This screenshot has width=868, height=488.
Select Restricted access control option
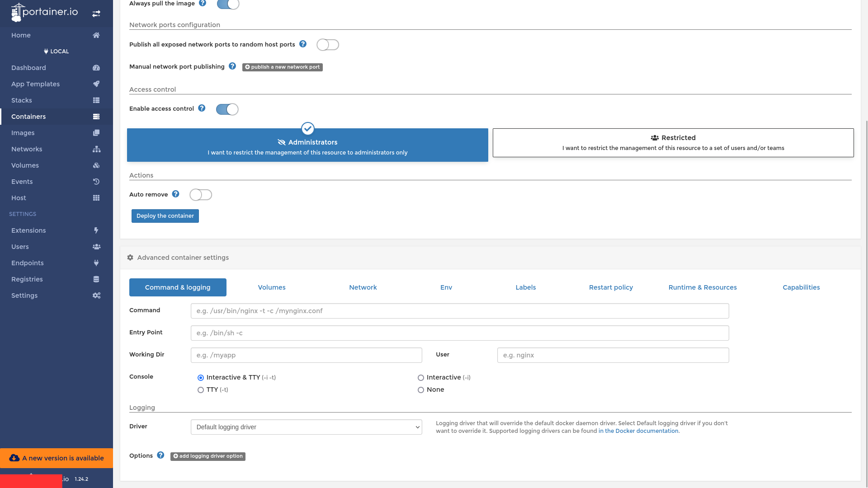click(x=673, y=142)
